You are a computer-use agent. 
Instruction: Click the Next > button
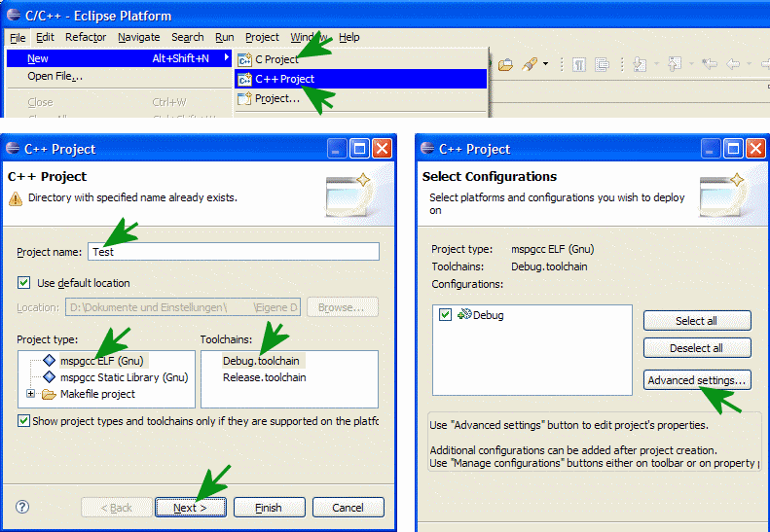click(x=191, y=508)
